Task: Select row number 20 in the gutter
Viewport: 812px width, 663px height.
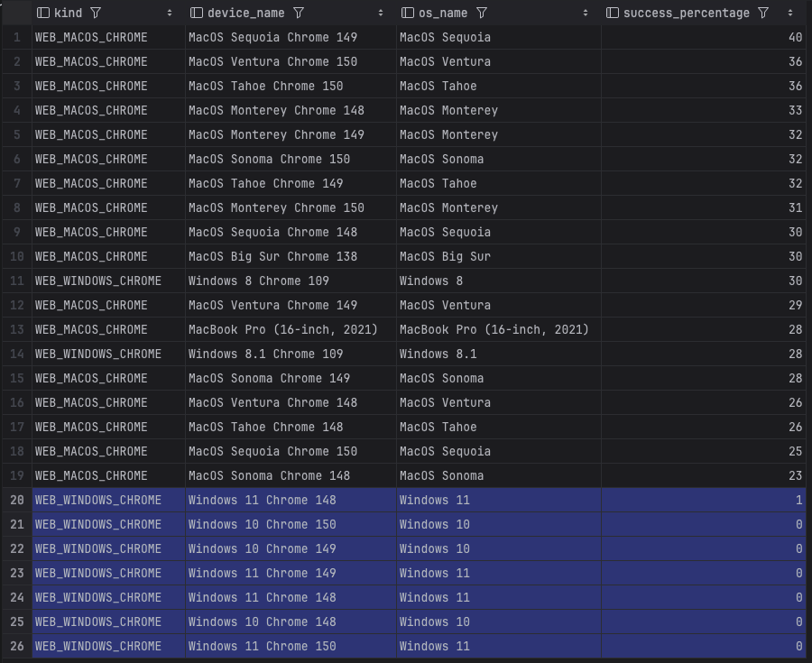Action: (x=17, y=500)
